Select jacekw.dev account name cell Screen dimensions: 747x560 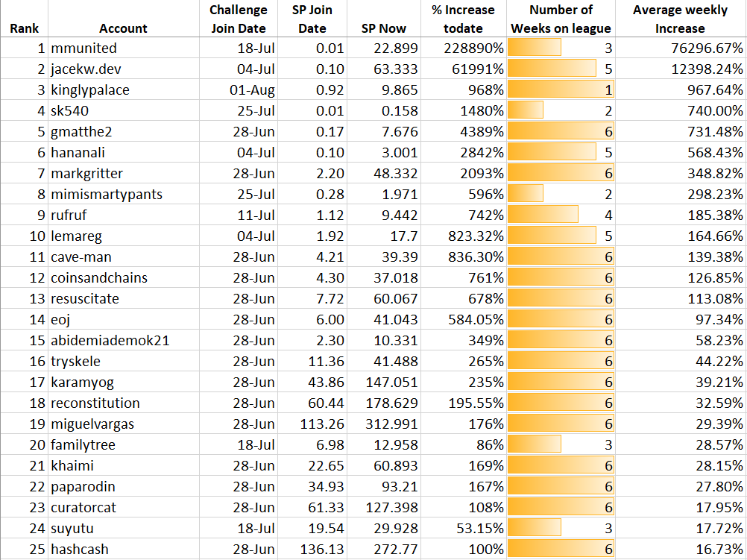click(x=124, y=69)
